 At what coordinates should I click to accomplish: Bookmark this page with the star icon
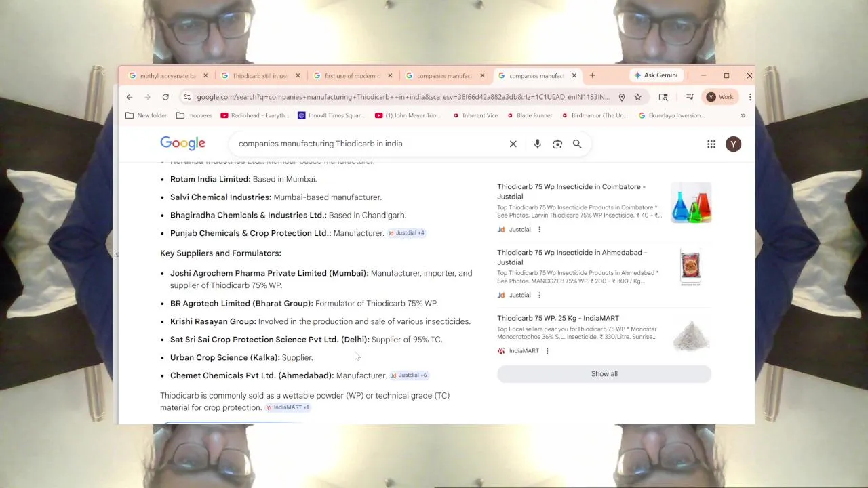point(638,97)
